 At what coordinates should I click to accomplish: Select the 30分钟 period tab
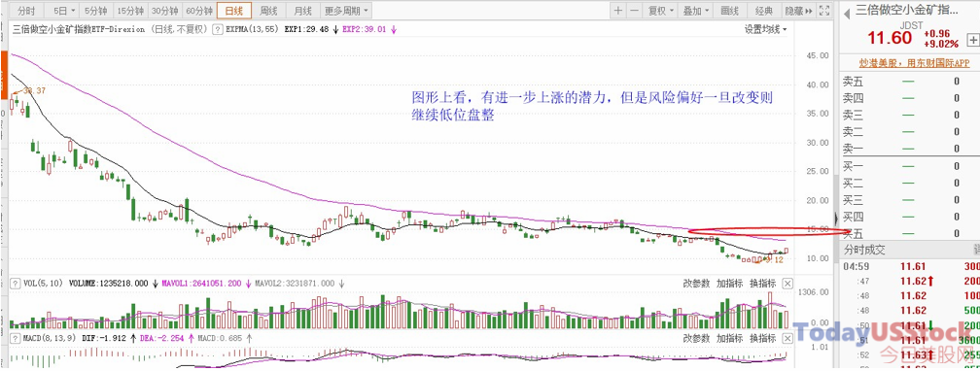pyautogui.click(x=165, y=11)
